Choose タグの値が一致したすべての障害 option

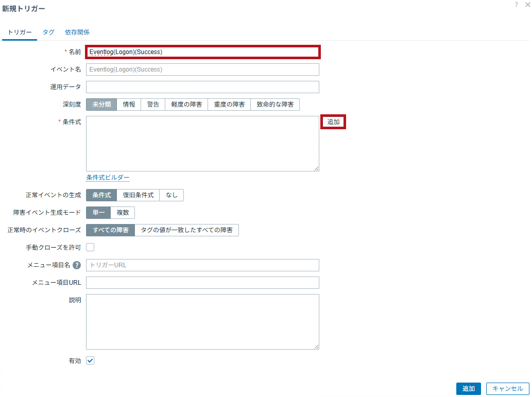pyautogui.click(x=186, y=230)
